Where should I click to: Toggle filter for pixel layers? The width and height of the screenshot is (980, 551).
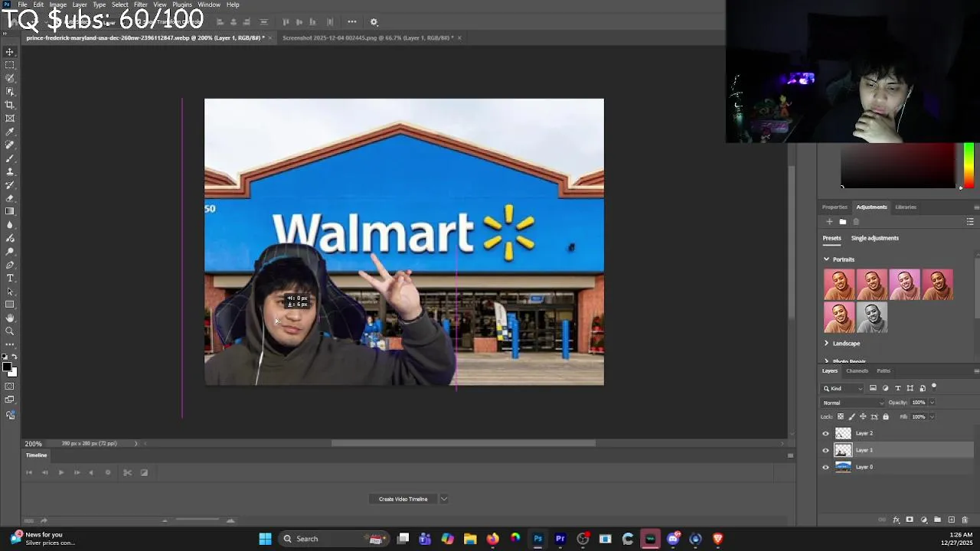coord(873,388)
